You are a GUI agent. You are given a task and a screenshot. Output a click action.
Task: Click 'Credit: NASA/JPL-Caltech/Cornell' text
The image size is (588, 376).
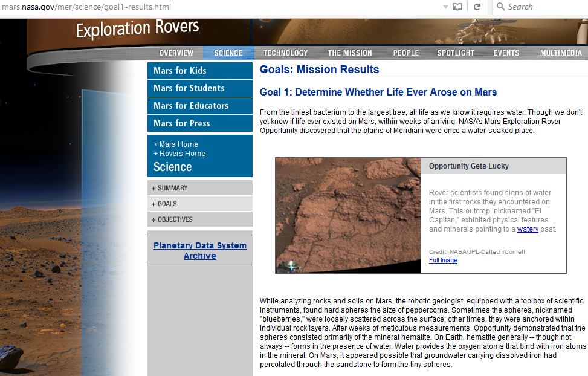pos(477,252)
